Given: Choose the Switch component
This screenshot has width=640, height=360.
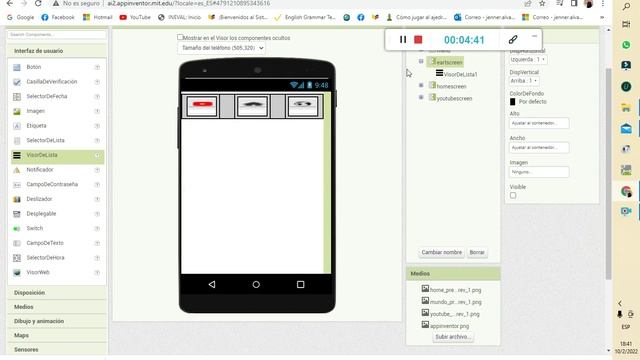Looking at the screenshot, I should [35, 229].
